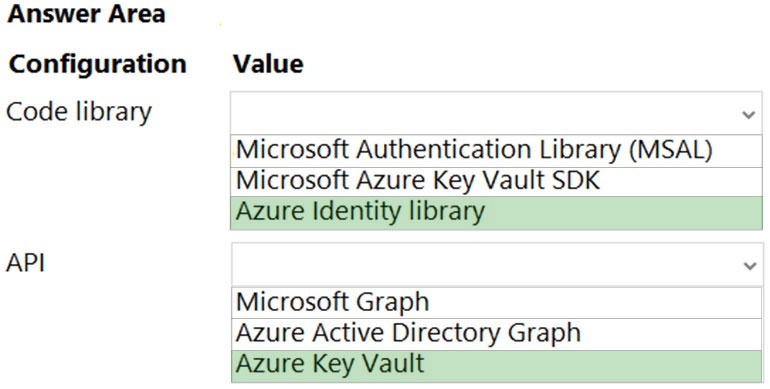Click the empty Code library value field
Viewport: 770px width, 389px height.
pyautogui.click(x=496, y=113)
